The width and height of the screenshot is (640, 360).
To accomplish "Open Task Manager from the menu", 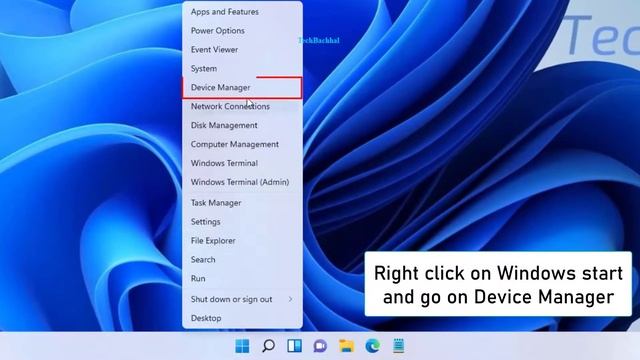I will (242, 203).
